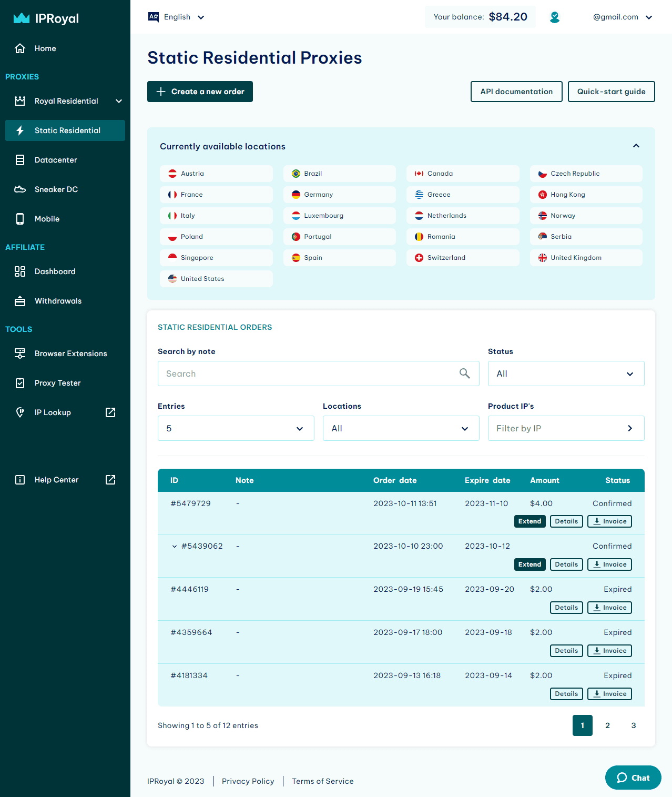The height and width of the screenshot is (797, 672).
Task: Click the Brazil flag icon
Action: point(296,174)
